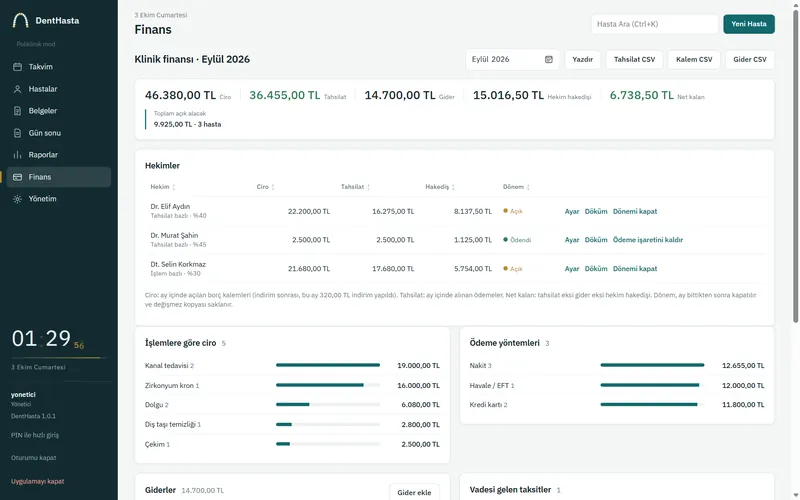Click the 6.738,50 TL Net kalan value
800x500 pixels.
tap(642, 95)
